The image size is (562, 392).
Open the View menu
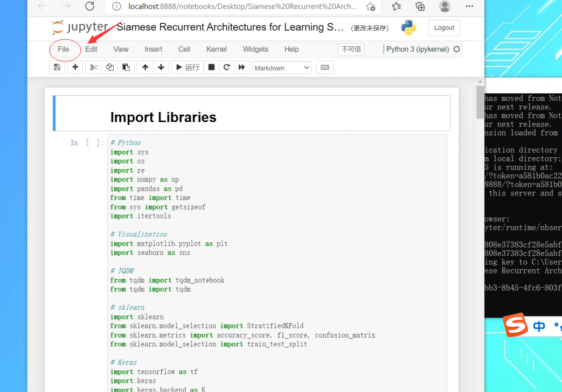(x=121, y=50)
